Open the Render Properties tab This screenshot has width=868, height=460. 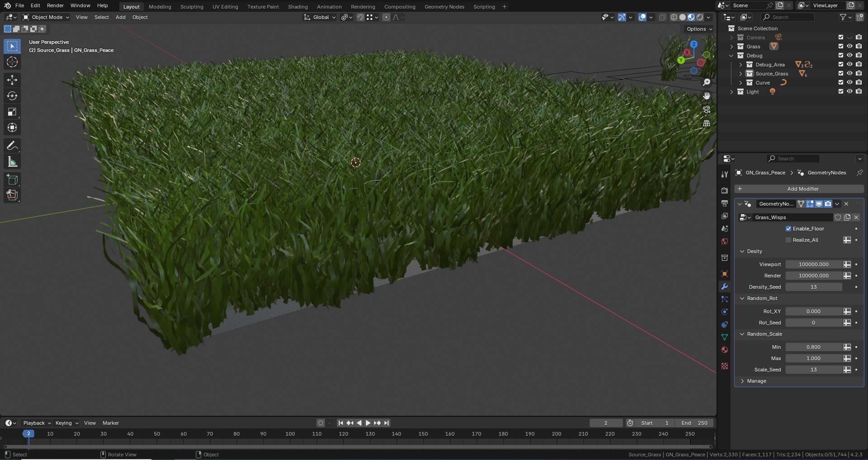[724, 190]
